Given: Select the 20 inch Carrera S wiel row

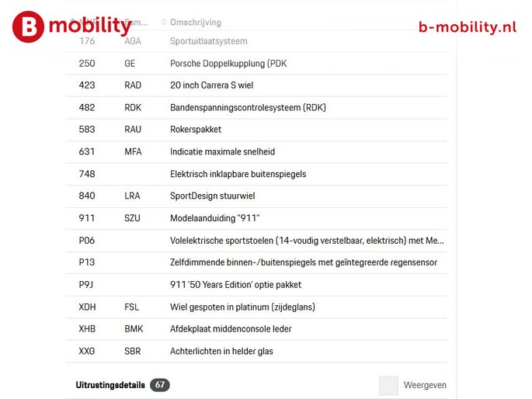Looking at the screenshot, I should pyautogui.click(x=211, y=85).
